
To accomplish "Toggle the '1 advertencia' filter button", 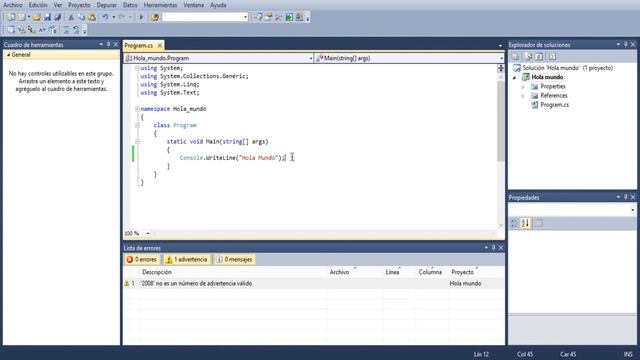I will [187, 260].
